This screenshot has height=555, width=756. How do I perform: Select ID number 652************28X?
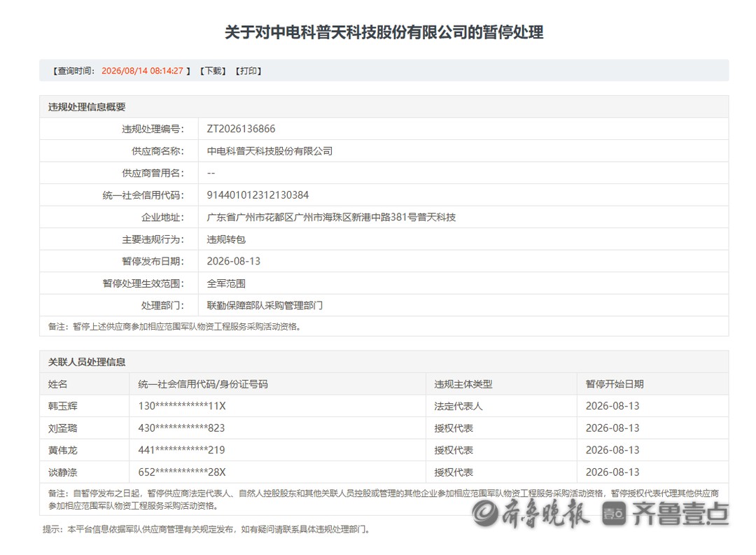182,472
